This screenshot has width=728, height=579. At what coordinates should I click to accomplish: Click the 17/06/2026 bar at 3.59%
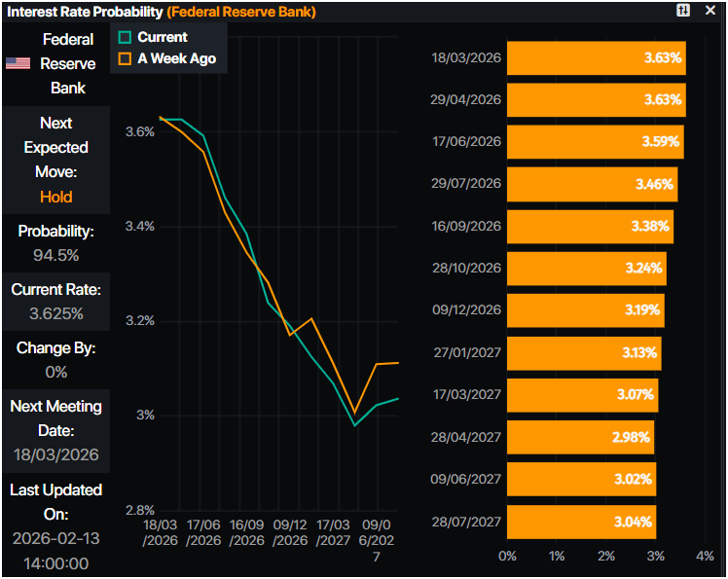pos(594,141)
